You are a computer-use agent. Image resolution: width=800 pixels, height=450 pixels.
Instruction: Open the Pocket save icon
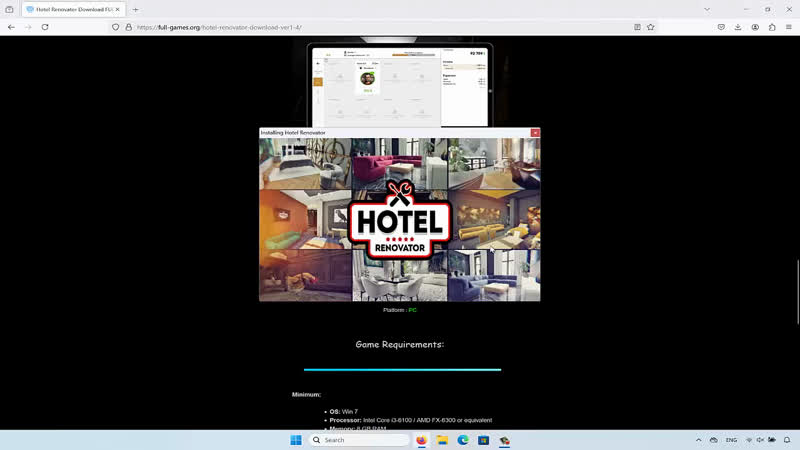pos(721,27)
